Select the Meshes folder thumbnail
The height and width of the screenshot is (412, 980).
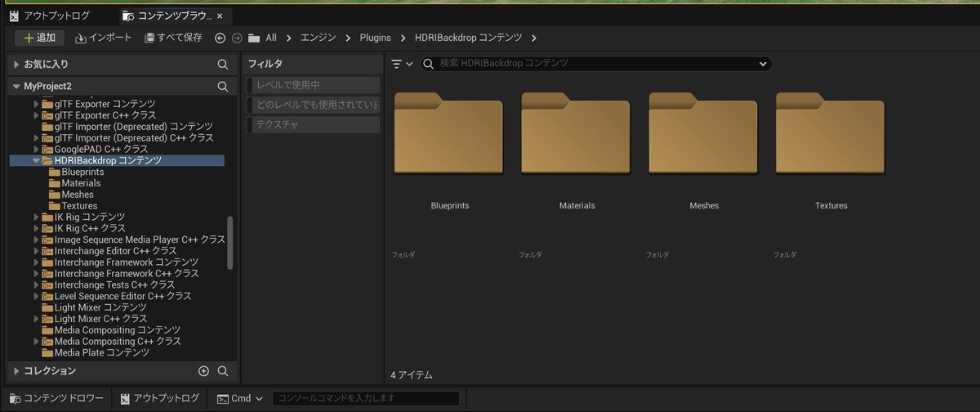point(704,133)
